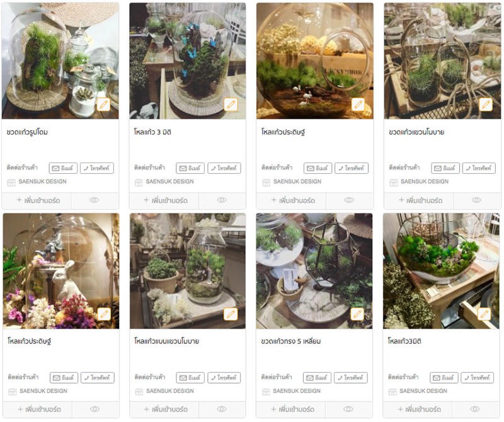The image size is (504, 422).
Task: Toggle eye icon under ขวดแก้วรูปโดม card
Action: pos(94,200)
